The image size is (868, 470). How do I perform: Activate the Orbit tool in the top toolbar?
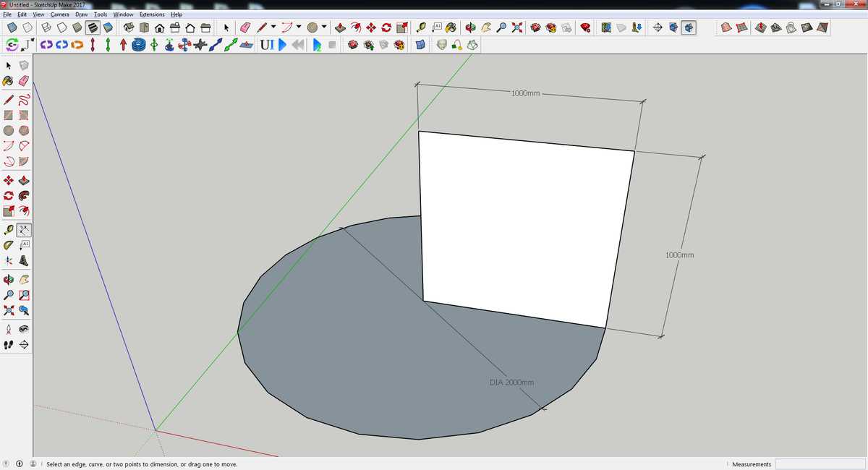[x=471, y=27]
